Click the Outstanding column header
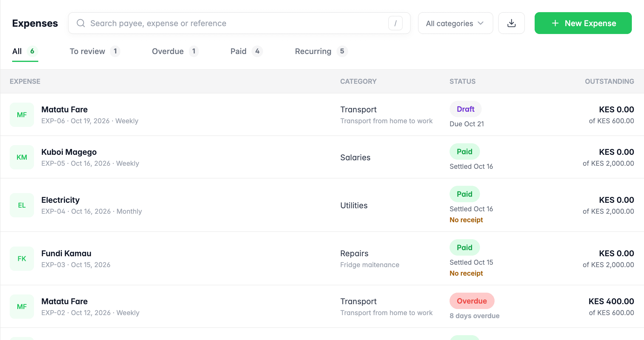The height and width of the screenshot is (340, 644). (609, 81)
